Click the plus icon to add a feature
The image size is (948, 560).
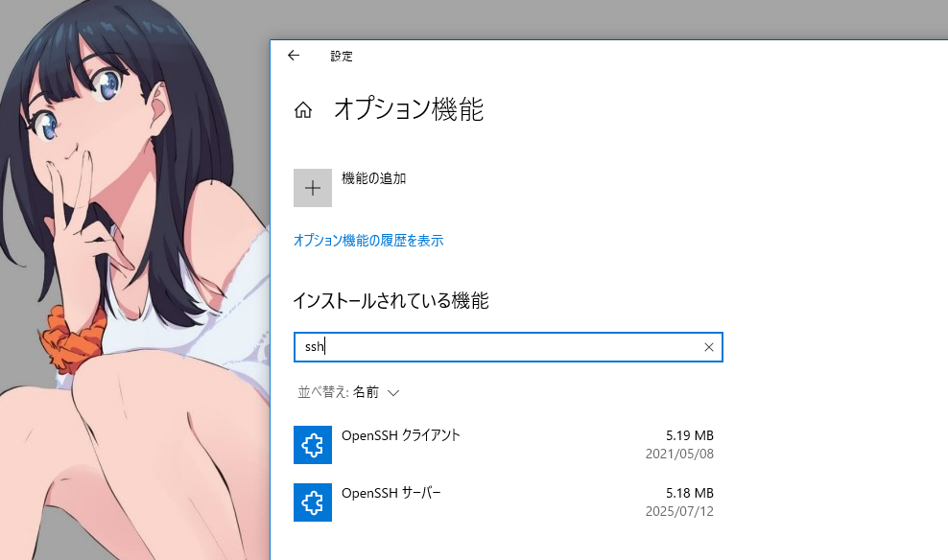pyautogui.click(x=313, y=188)
